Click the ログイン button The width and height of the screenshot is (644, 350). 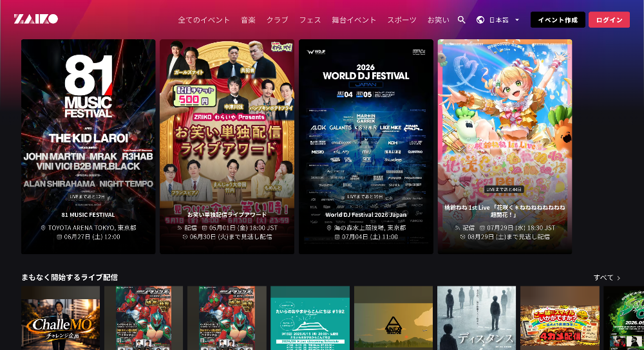tap(609, 20)
